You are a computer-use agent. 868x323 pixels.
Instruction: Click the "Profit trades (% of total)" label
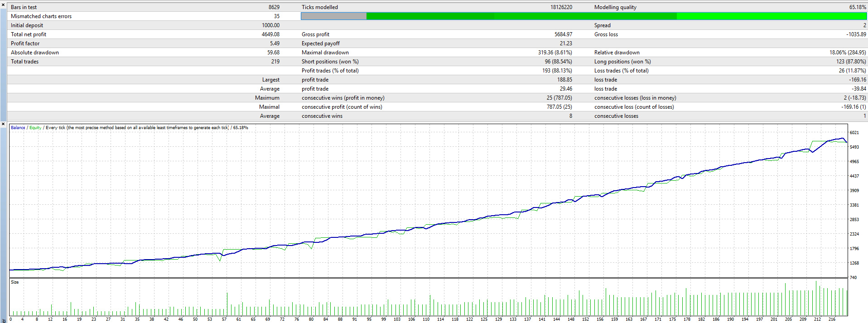pos(330,71)
